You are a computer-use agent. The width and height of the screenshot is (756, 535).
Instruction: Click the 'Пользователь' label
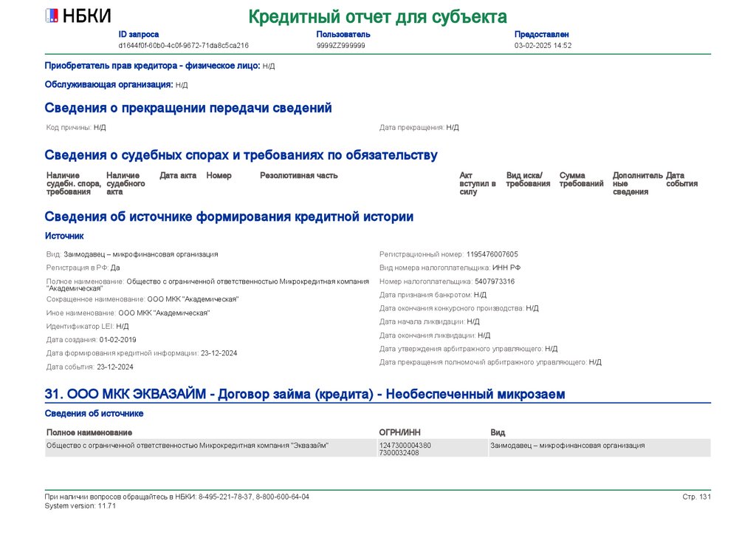point(343,34)
